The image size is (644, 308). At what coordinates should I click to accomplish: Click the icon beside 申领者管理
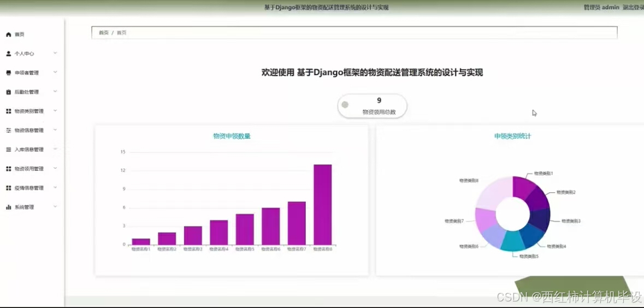[9, 73]
